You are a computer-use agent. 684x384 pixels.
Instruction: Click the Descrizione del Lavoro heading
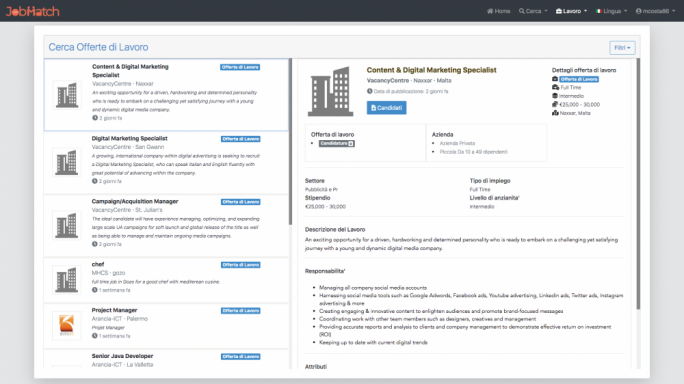click(x=335, y=230)
